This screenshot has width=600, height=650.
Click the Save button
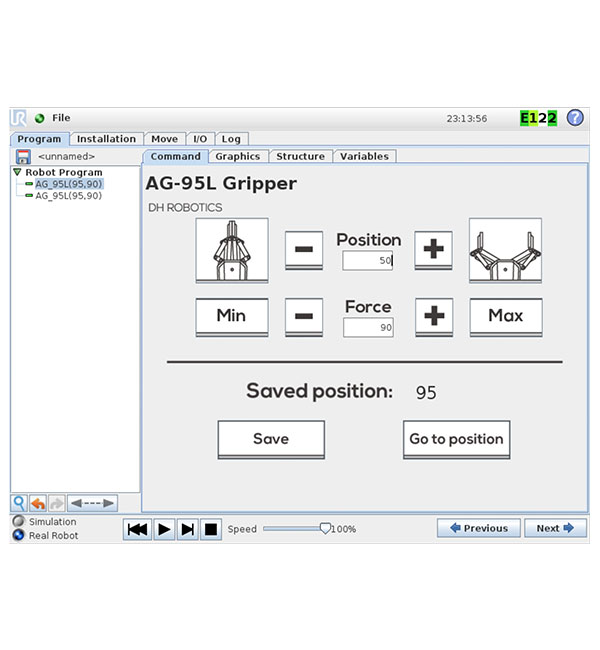coord(271,440)
